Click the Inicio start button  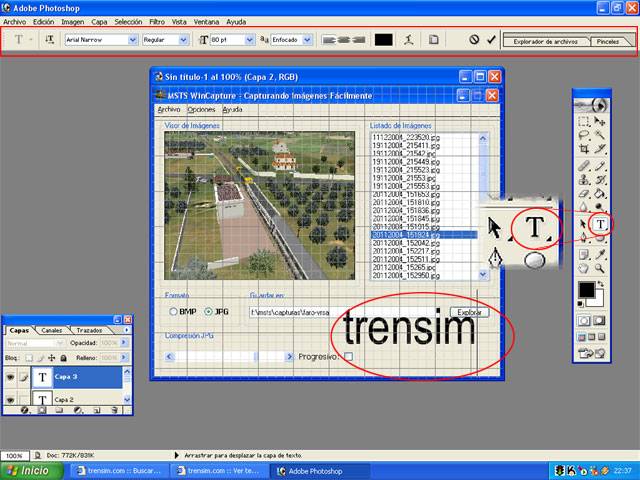[x=28, y=470]
